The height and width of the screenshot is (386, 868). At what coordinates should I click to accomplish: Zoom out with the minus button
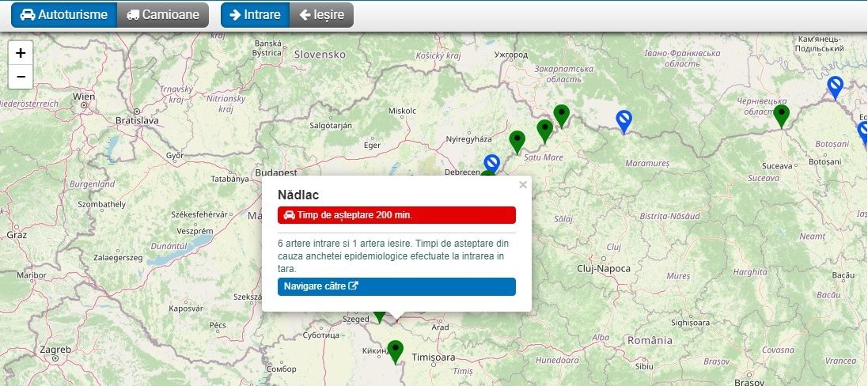[x=21, y=77]
